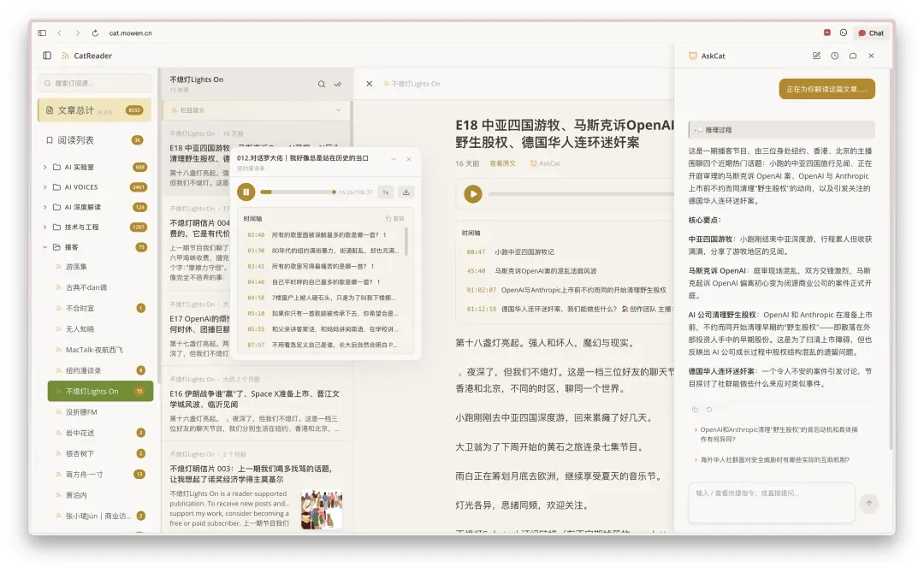Select the 游荡集 feed
The image size is (924, 573).
(x=100, y=267)
